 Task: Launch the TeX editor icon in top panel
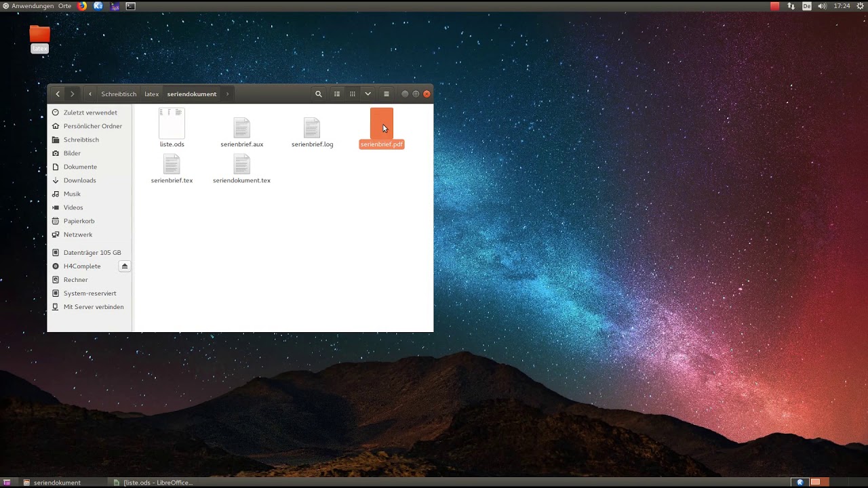pos(115,6)
